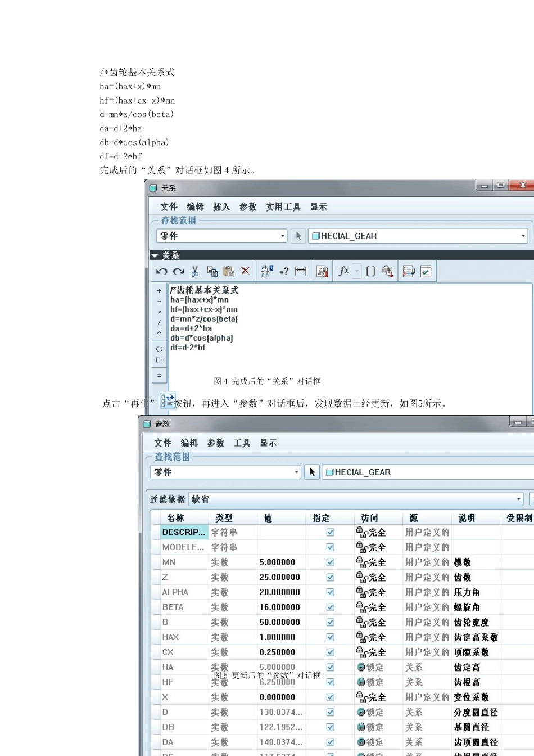
Task: Insert divide slash operator from the side bar
Action: click(159, 322)
